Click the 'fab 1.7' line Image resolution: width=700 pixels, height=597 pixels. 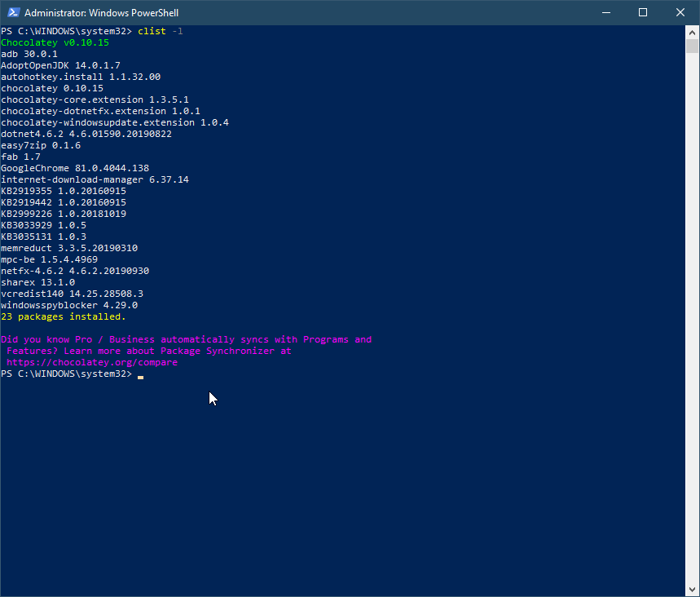(20, 157)
